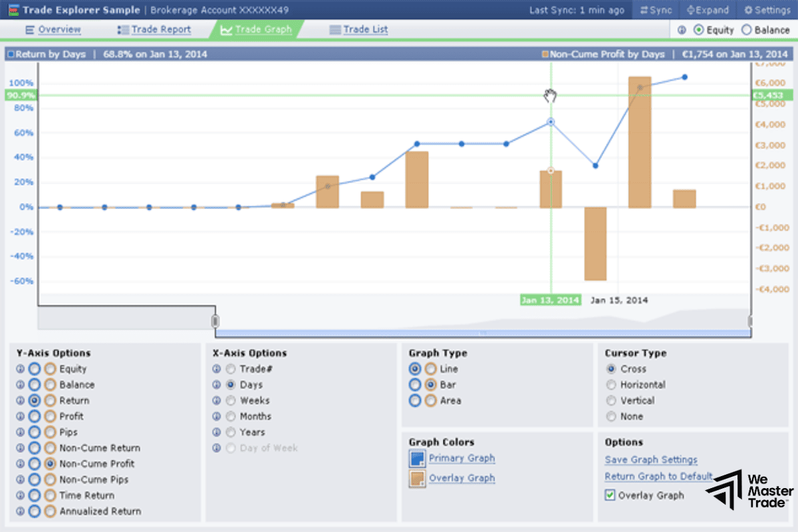Choose Horizontal cursor type
The height and width of the screenshot is (532, 798).
[611, 384]
